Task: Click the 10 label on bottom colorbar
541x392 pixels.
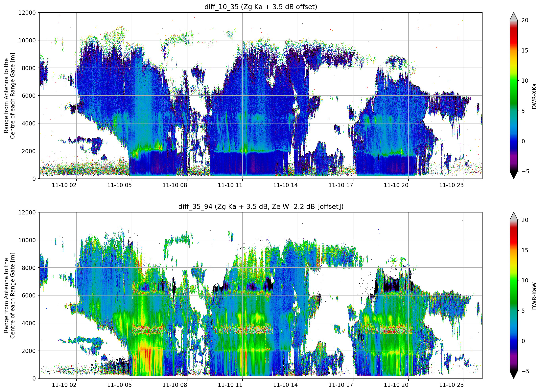Action: (x=525, y=280)
